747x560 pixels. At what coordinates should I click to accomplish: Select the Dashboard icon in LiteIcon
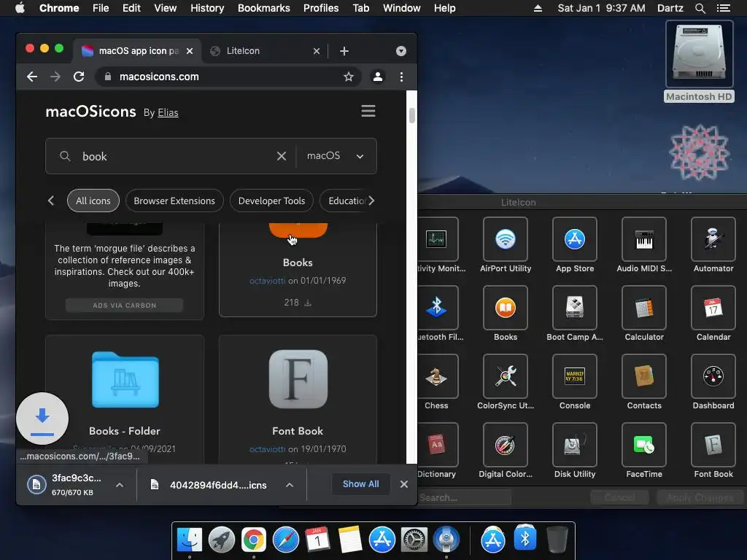click(713, 376)
